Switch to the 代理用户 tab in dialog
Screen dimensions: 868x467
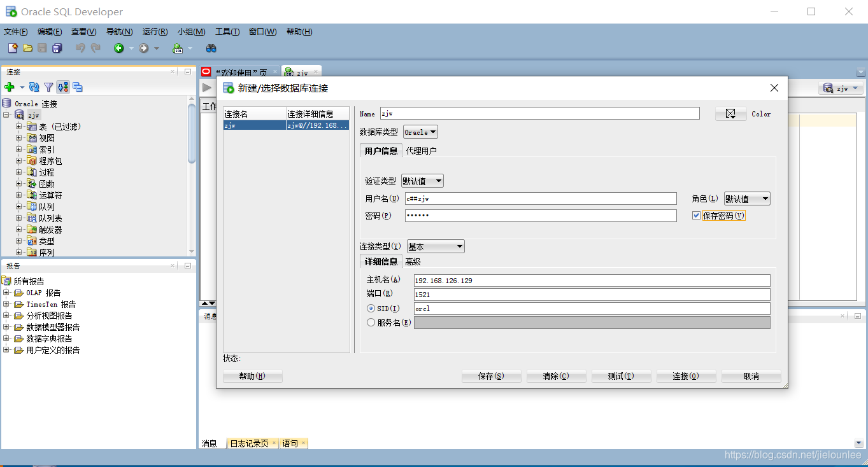422,151
